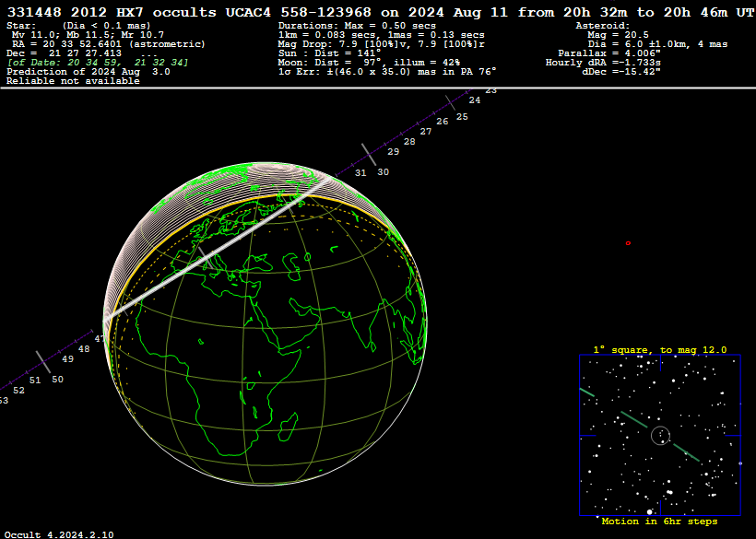This screenshot has width=756, height=539.
Task: Click the minute label '25' on the path
Action: click(462, 117)
